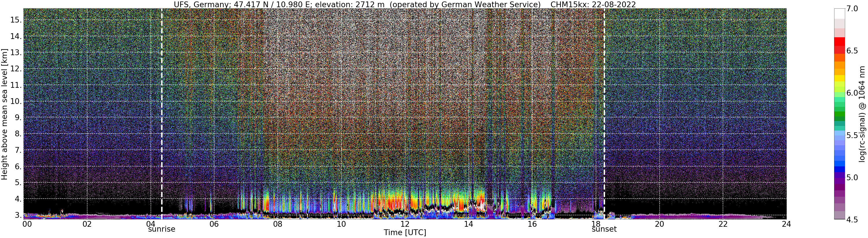The width and height of the screenshot is (868, 238).
Task: Click the '5.0' colorbar tick value
Action: coord(852,177)
